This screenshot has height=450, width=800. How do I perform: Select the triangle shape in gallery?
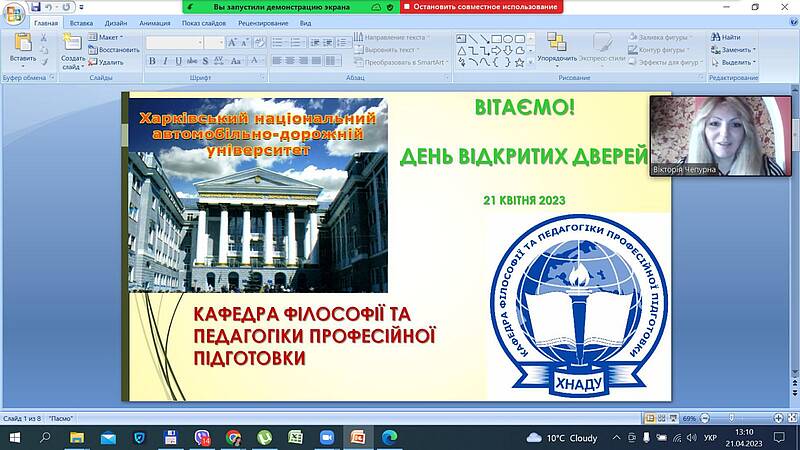click(462, 51)
